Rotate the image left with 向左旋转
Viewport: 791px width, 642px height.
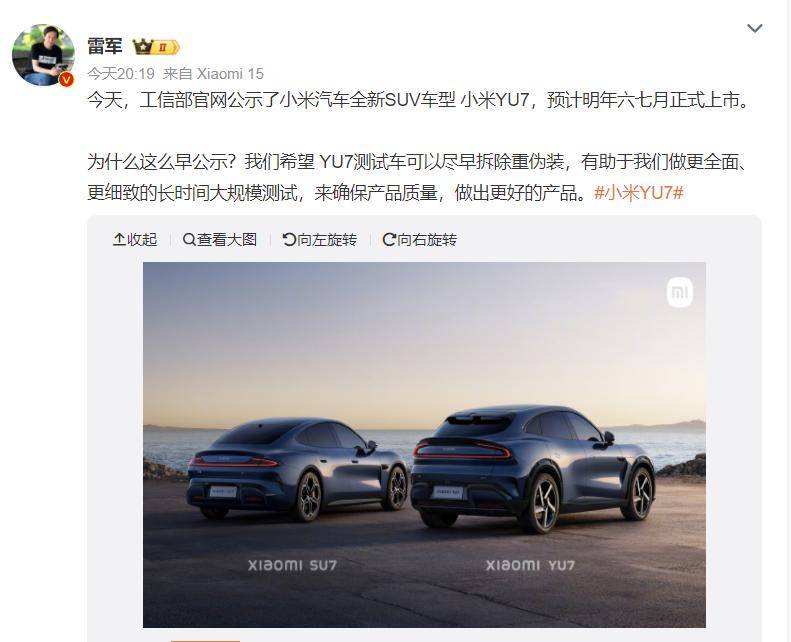pyautogui.click(x=320, y=240)
